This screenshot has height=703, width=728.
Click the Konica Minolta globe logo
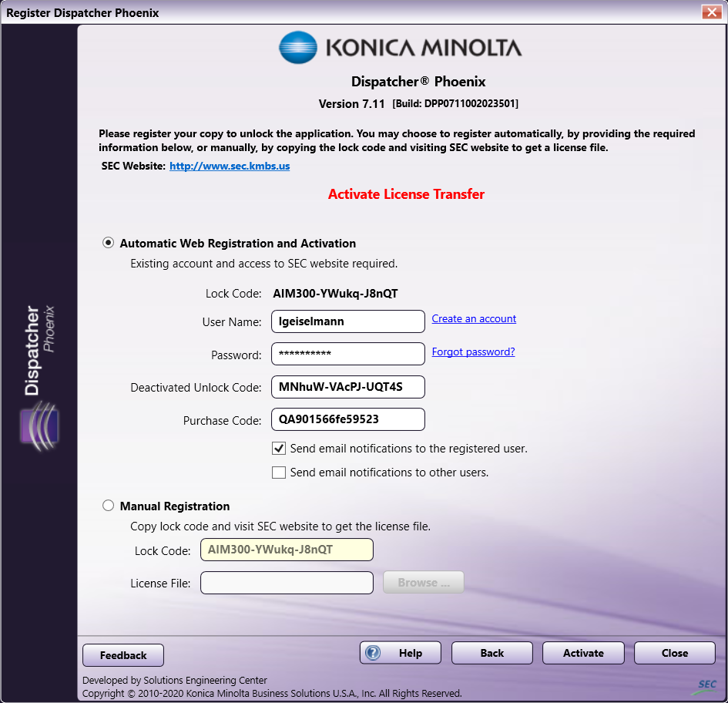[298, 47]
